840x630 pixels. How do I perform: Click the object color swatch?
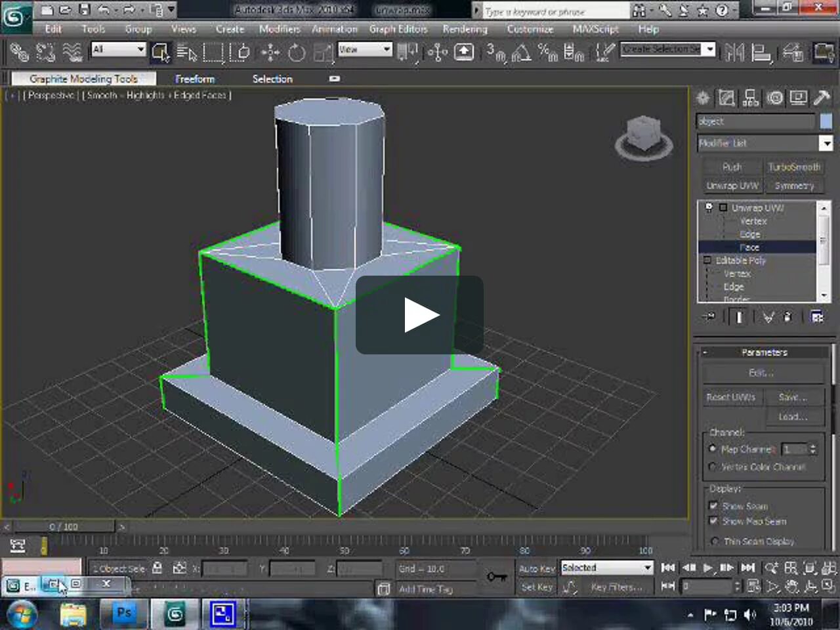click(x=826, y=121)
